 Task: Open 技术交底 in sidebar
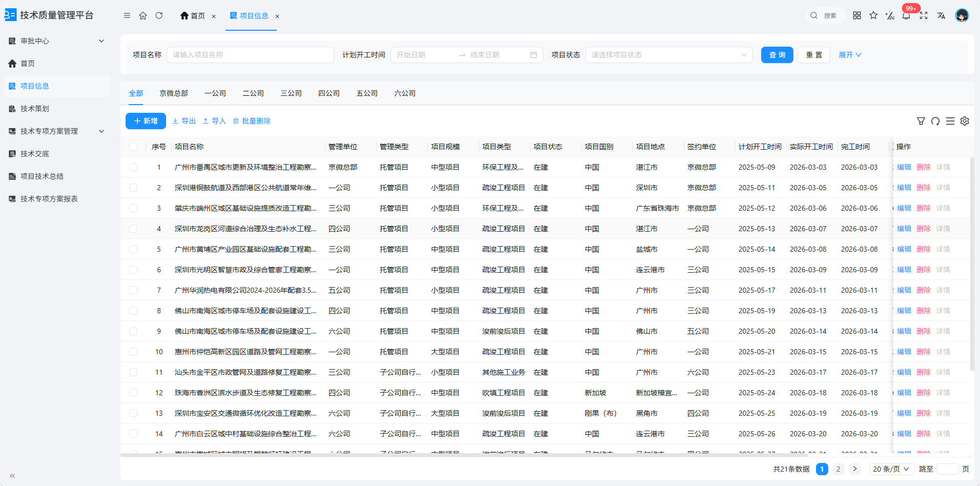pyautogui.click(x=56, y=154)
